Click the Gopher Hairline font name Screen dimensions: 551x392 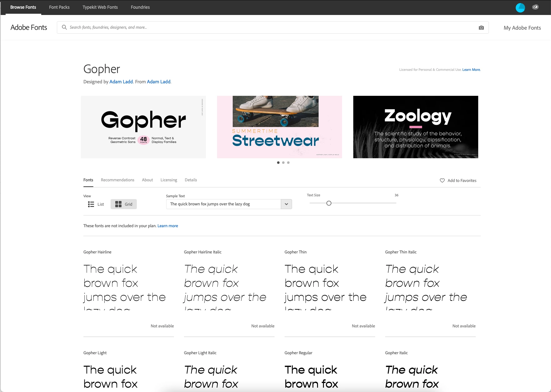click(97, 252)
